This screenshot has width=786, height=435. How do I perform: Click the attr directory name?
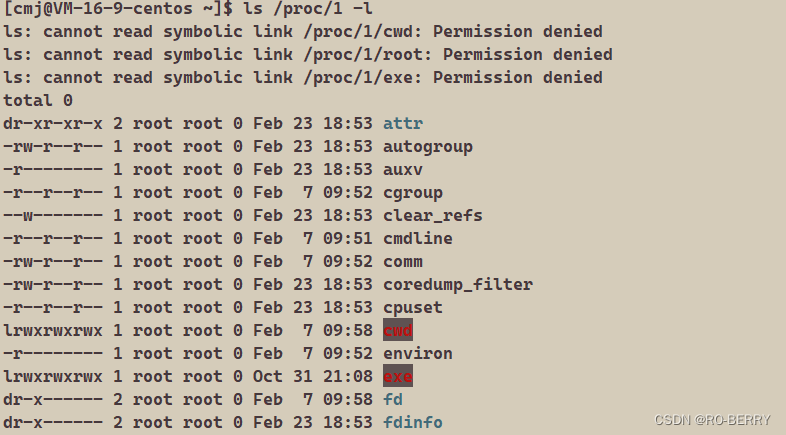click(403, 124)
